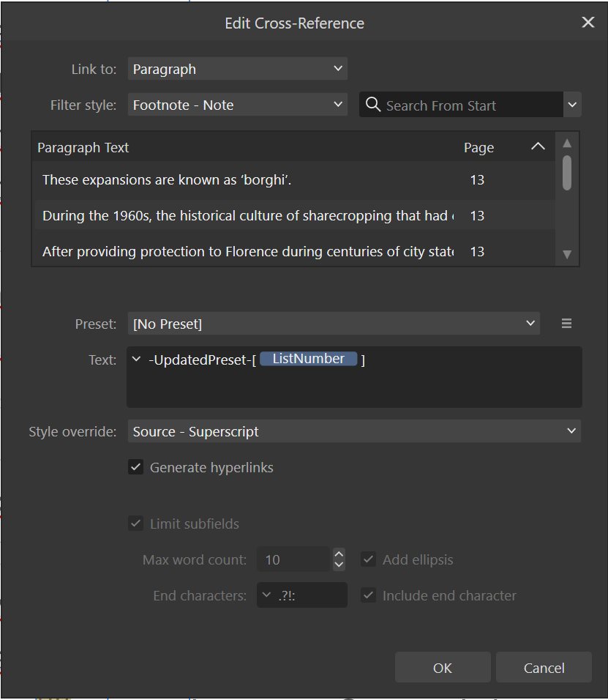Dismiss the dialog with Cancel
This screenshot has height=700, width=608.
click(x=544, y=667)
